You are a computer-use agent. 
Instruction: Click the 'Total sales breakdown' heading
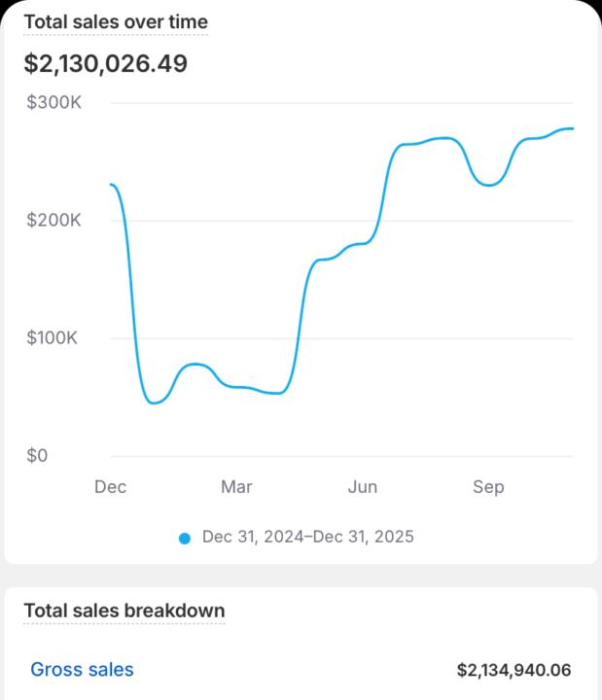pyautogui.click(x=124, y=611)
